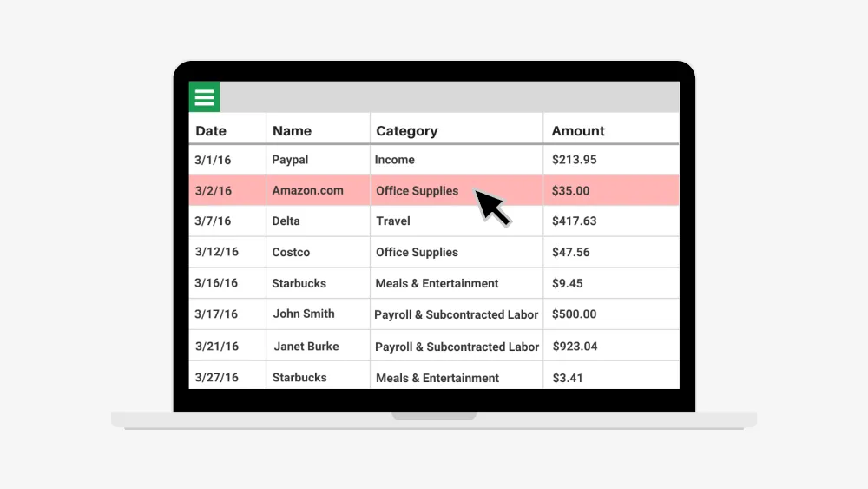This screenshot has height=489, width=868.
Task: Select the $9.45 amount cell
Action: tap(568, 283)
